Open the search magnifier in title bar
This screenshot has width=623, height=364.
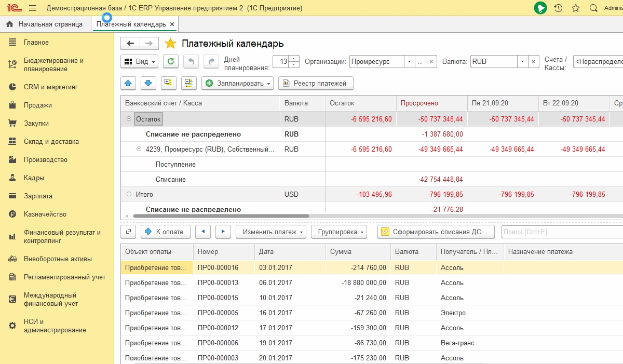pyautogui.click(x=593, y=8)
